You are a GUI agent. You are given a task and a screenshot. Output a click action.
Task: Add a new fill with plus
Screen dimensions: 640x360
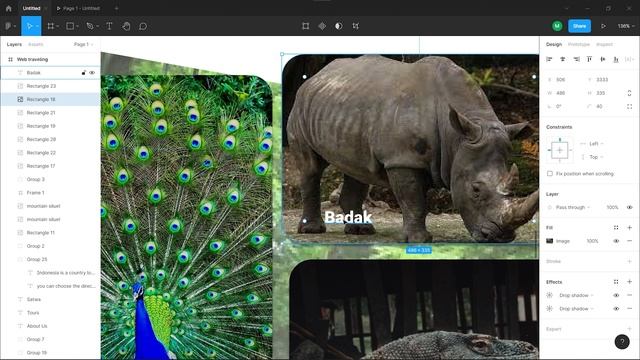[629, 227]
